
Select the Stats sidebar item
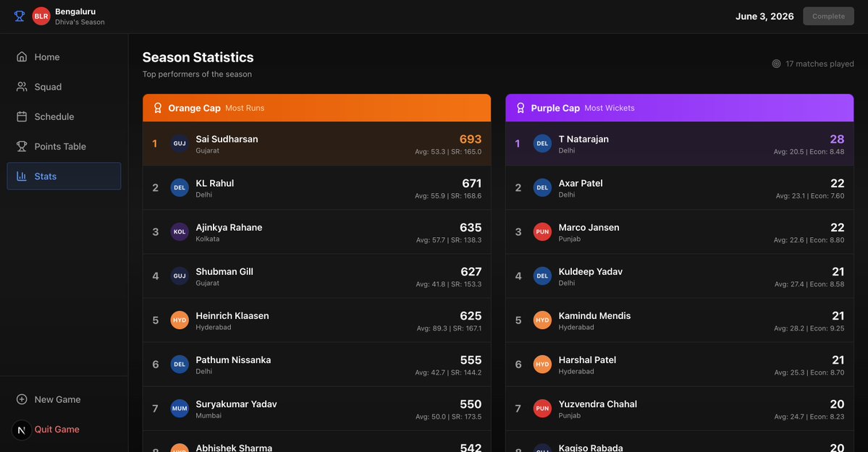(x=64, y=176)
